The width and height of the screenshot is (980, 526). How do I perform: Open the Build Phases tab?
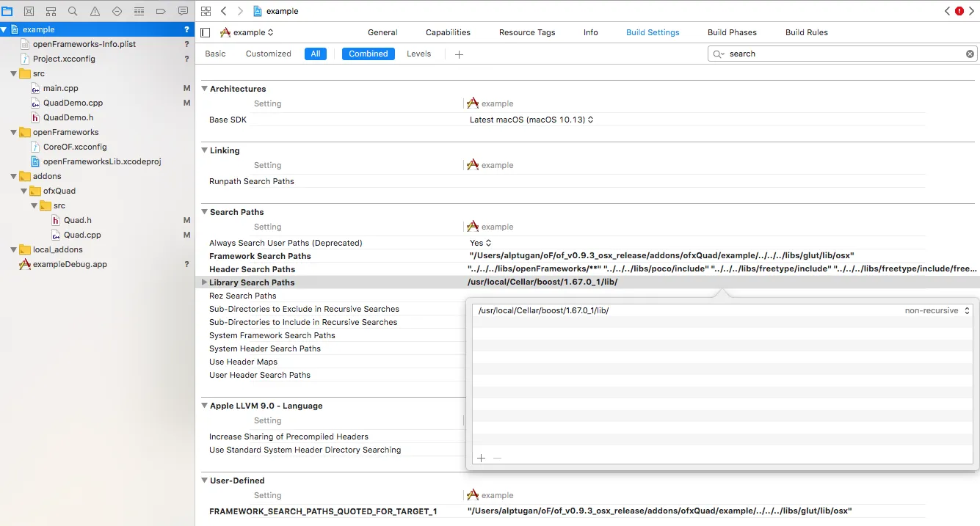click(x=732, y=32)
